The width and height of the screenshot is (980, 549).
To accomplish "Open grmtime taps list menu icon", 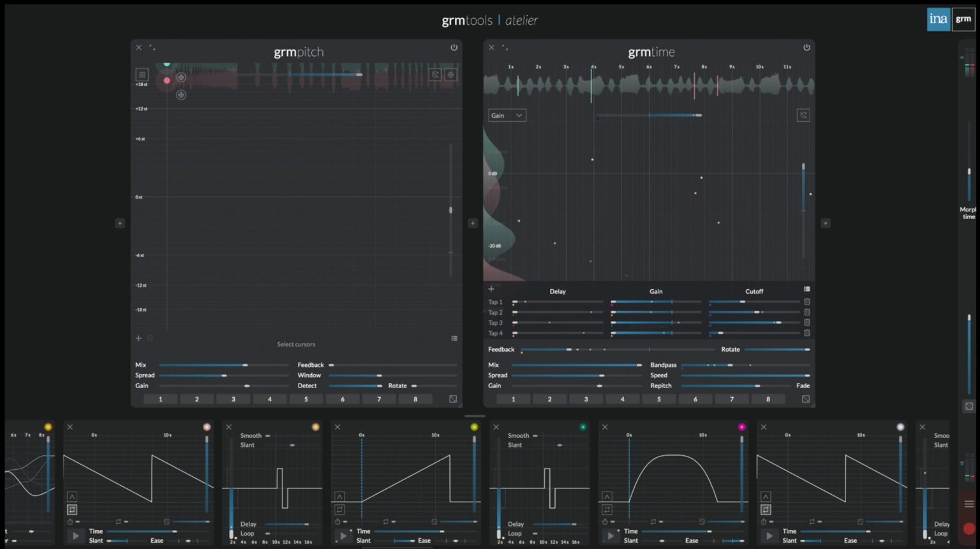I will 807,289.
